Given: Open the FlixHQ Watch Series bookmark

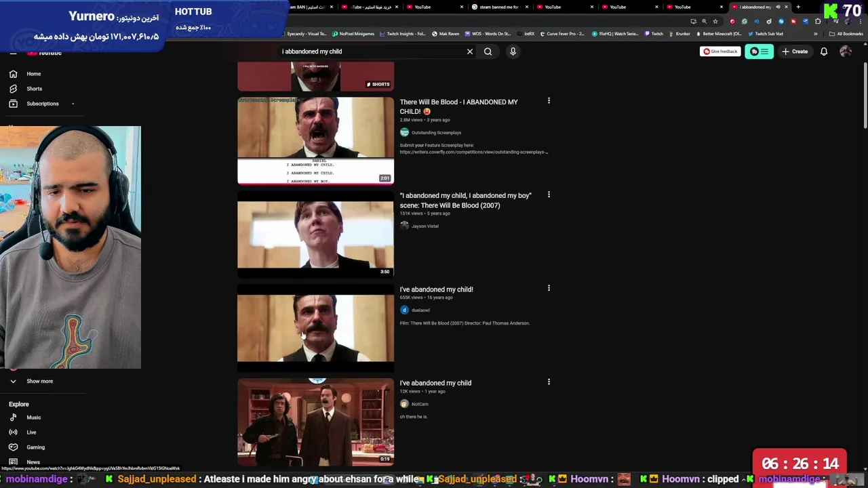Looking at the screenshot, I should (615, 34).
